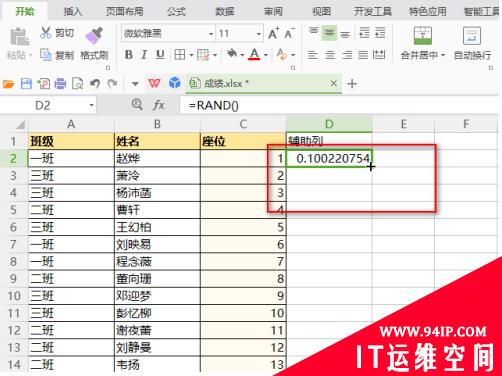Expand the fill color dropdown arrow
The image size is (502, 376).
click(242, 55)
